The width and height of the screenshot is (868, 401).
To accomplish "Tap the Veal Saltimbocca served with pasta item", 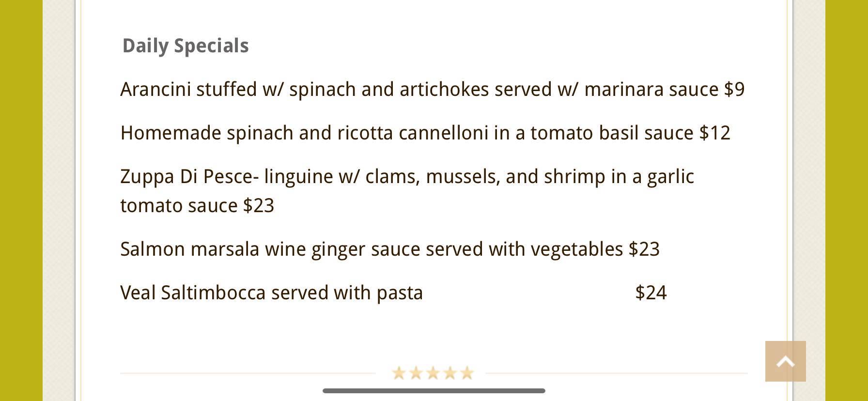I will click(x=272, y=293).
